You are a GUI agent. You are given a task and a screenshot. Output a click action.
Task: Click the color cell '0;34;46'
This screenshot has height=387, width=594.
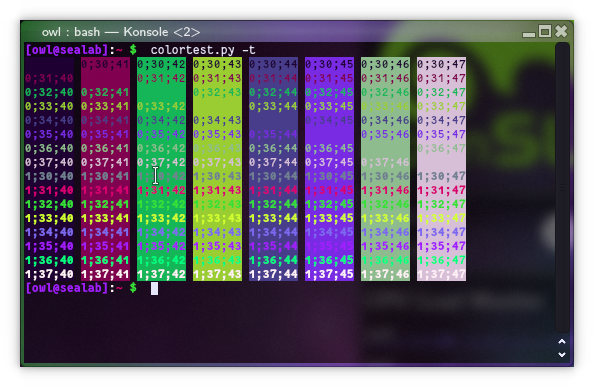pyautogui.click(x=385, y=120)
